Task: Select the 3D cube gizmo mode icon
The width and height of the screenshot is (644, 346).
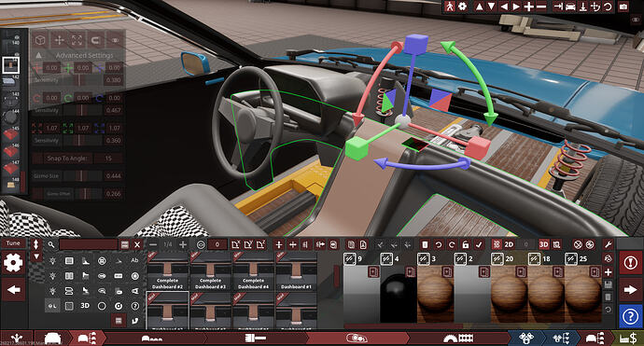Action: click(40, 40)
